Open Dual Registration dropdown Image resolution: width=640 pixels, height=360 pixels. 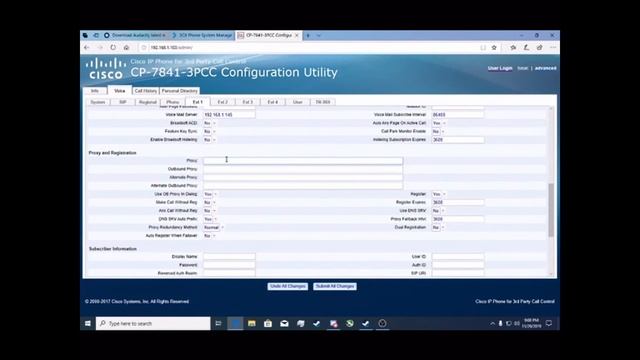click(438, 227)
